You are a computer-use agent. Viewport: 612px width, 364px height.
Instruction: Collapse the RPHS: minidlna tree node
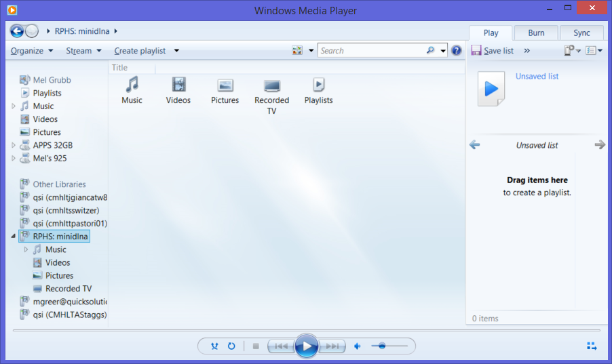tap(14, 237)
